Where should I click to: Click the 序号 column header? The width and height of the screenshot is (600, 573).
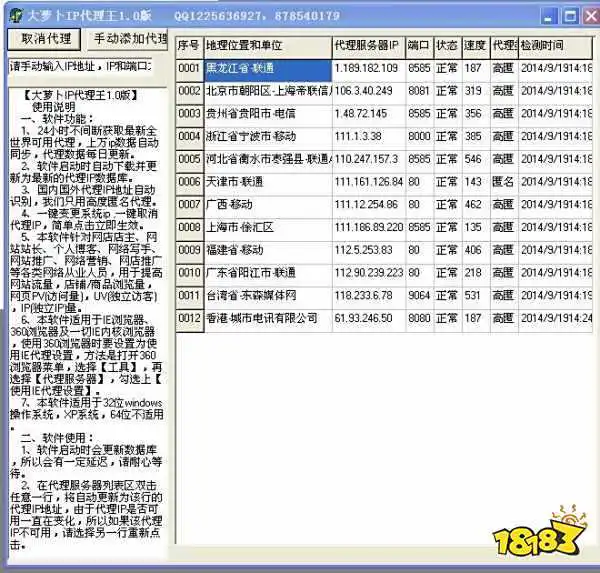coord(188,46)
